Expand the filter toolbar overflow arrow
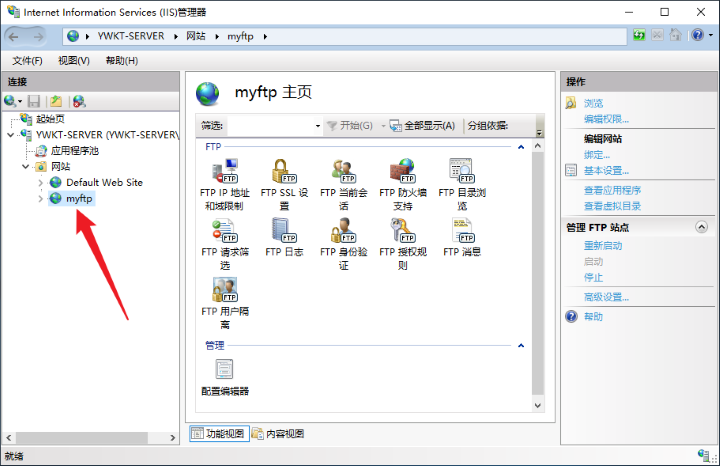Viewport: 720px width, 466px height. click(x=540, y=132)
